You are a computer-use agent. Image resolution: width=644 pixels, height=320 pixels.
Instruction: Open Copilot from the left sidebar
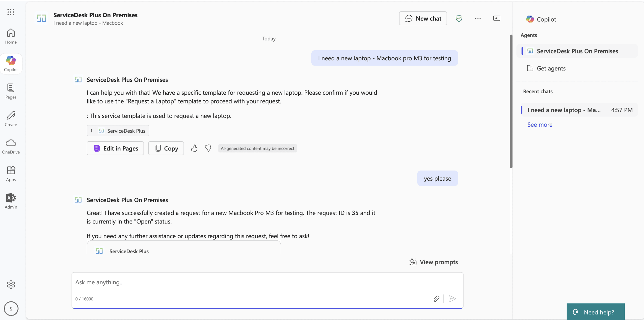tap(11, 64)
